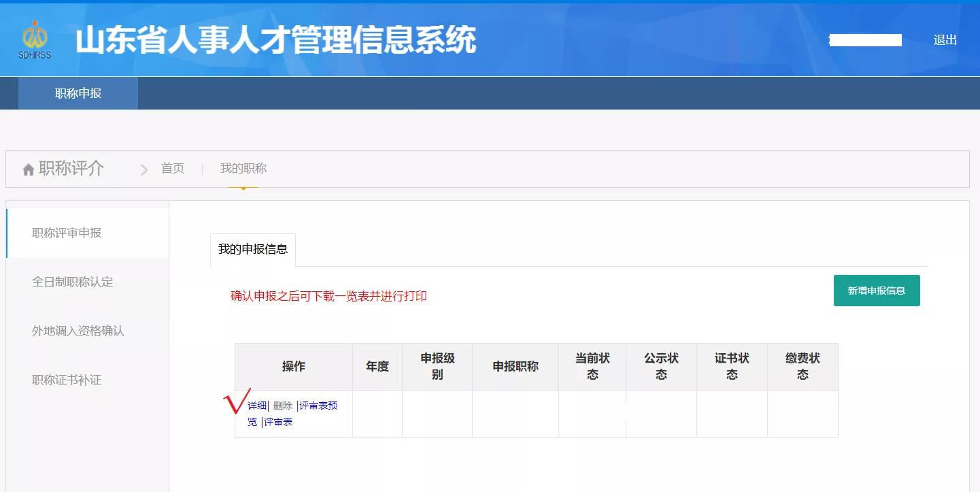Open 职称证书补证 from the sidebar
Screen dimensions: 980x492
(65, 380)
